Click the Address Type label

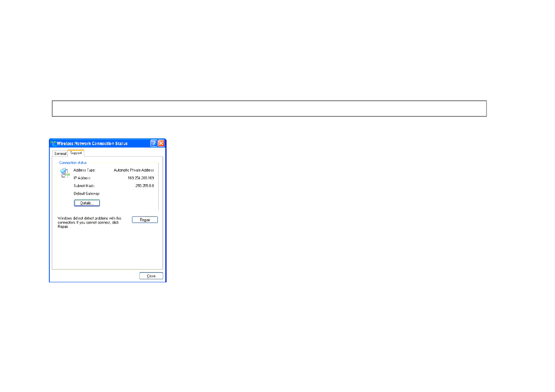click(x=85, y=170)
